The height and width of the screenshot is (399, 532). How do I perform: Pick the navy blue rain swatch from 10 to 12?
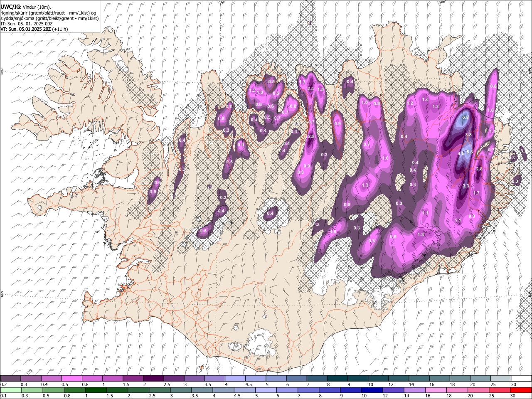pyautogui.click(x=372, y=390)
